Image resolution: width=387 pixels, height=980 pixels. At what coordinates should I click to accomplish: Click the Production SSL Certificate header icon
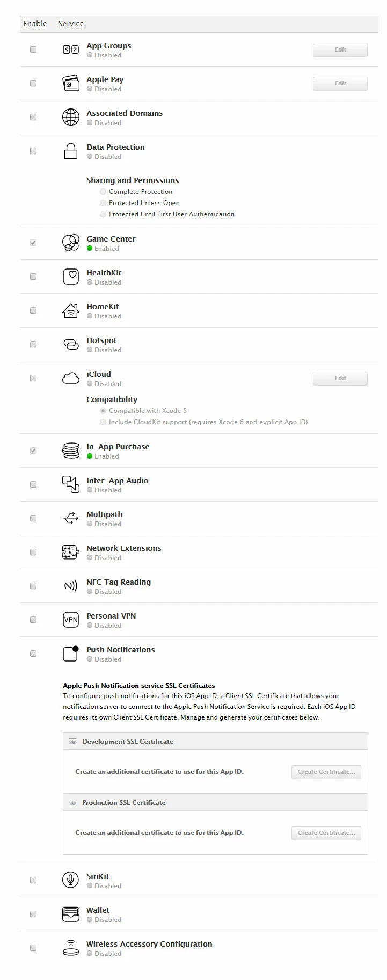pyautogui.click(x=72, y=803)
